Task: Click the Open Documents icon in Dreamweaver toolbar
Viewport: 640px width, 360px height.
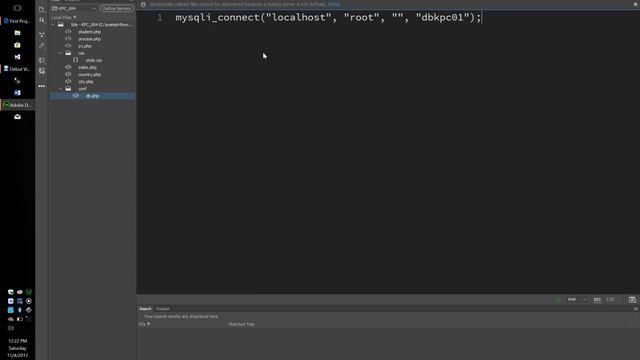Action: click(42, 9)
